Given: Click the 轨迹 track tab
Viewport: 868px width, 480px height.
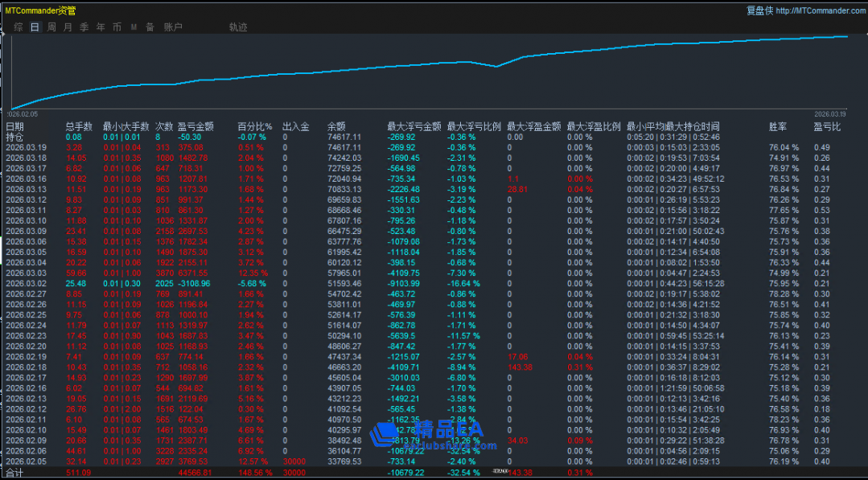Looking at the screenshot, I should [238, 27].
